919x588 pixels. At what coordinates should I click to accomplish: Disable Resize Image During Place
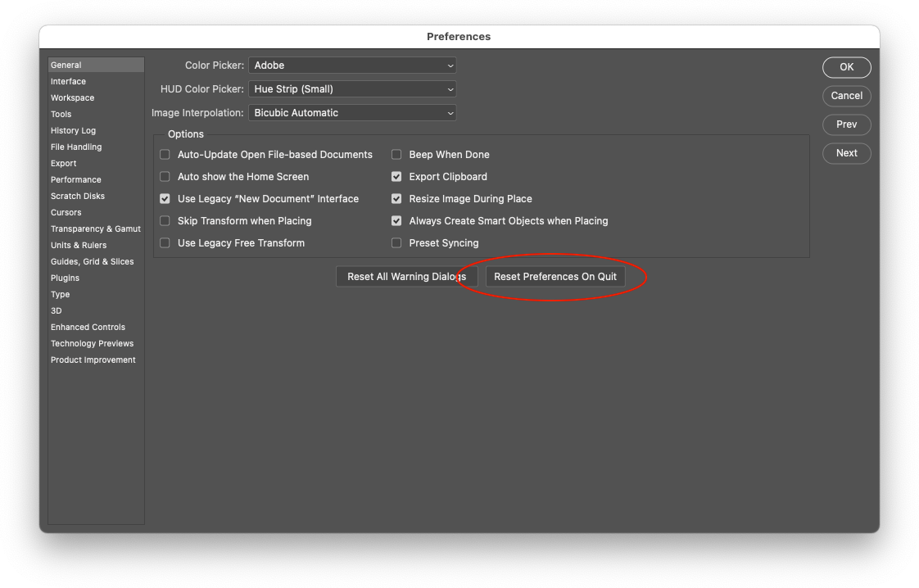click(396, 198)
